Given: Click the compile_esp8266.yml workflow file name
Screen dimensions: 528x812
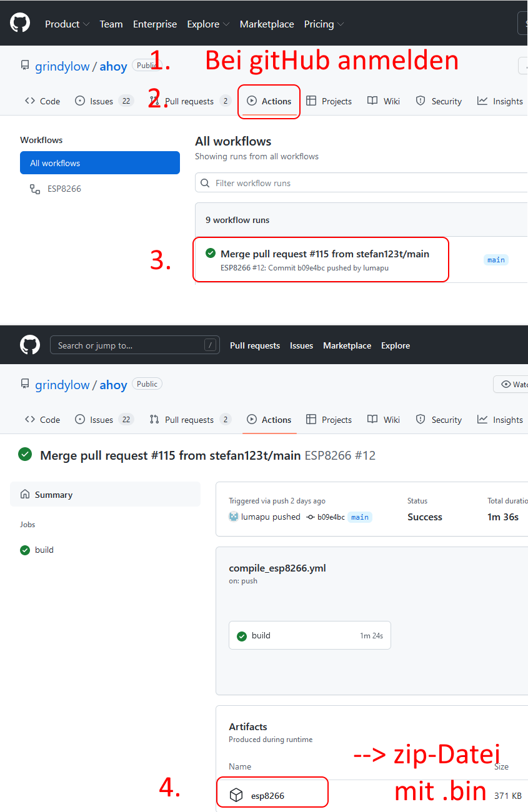Looking at the screenshot, I should pyautogui.click(x=277, y=568).
